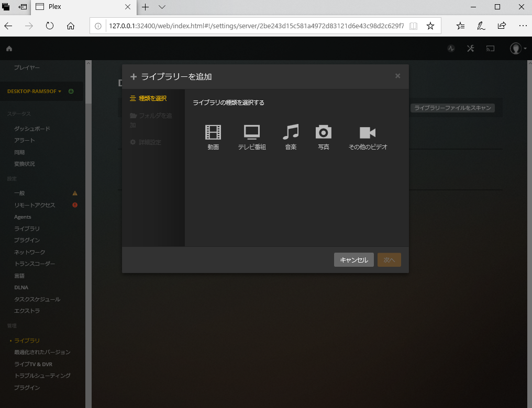Click the share page icon
Screen dimensions: 532x408
tap(502, 26)
